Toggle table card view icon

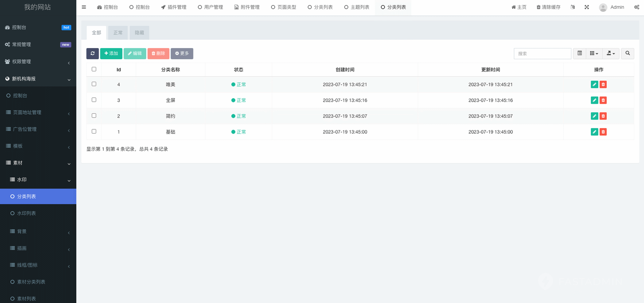(579, 54)
